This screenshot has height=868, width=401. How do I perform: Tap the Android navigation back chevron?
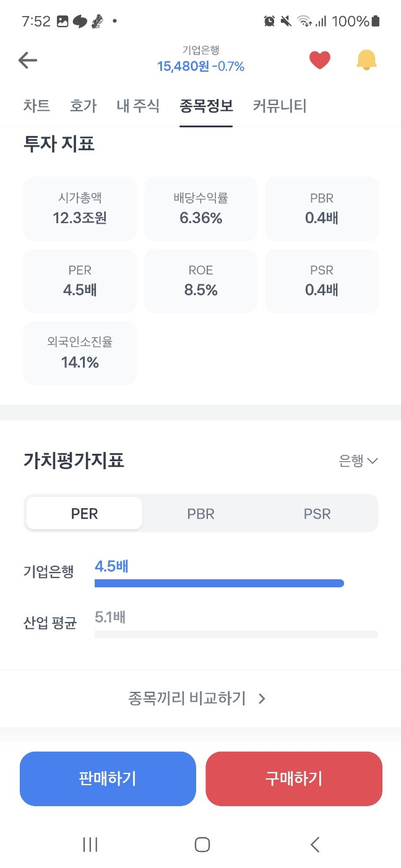click(315, 845)
